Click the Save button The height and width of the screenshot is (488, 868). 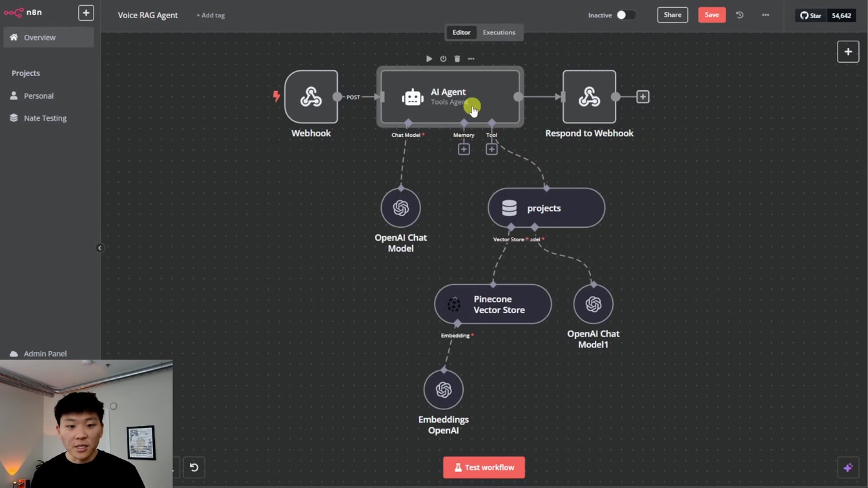(712, 15)
